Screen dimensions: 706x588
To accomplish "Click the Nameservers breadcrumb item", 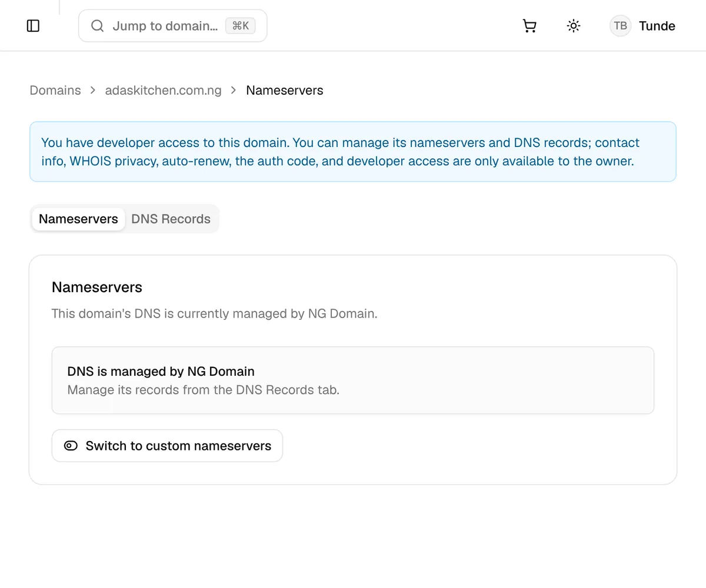I will pos(285,91).
